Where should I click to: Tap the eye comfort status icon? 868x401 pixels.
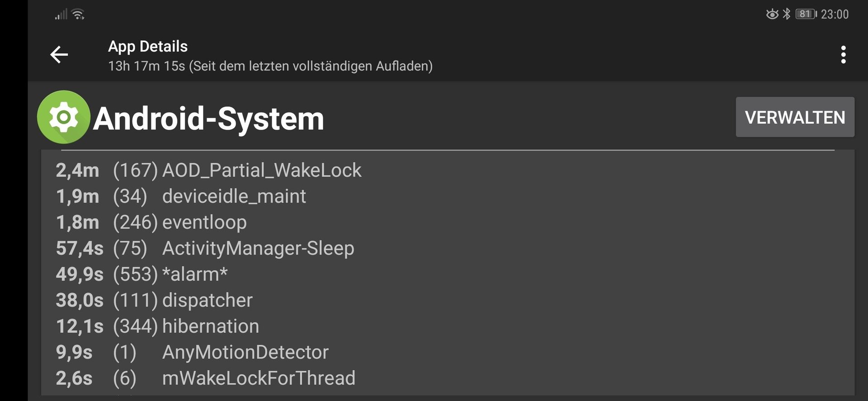(772, 14)
